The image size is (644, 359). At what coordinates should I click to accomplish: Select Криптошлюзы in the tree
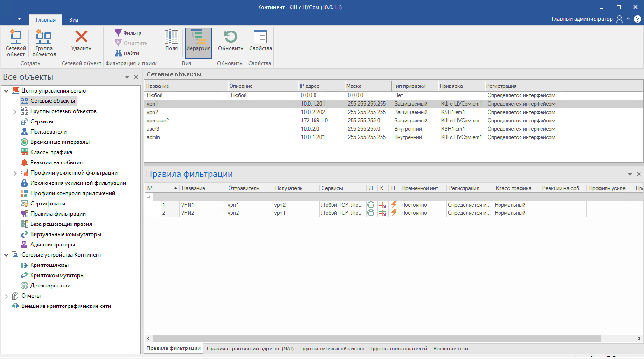point(49,265)
